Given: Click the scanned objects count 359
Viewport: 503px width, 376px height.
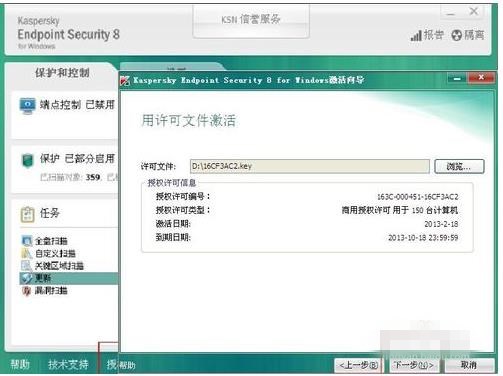Looking at the screenshot, I should 93,177.
